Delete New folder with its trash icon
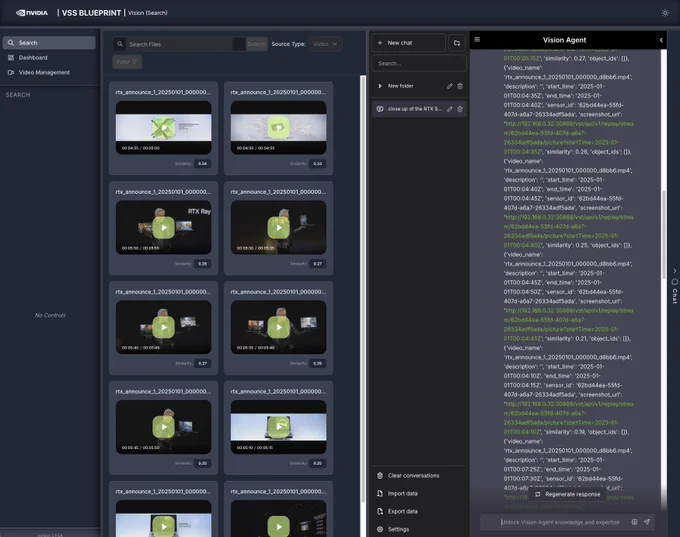The height and width of the screenshot is (537, 680). coord(460,86)
